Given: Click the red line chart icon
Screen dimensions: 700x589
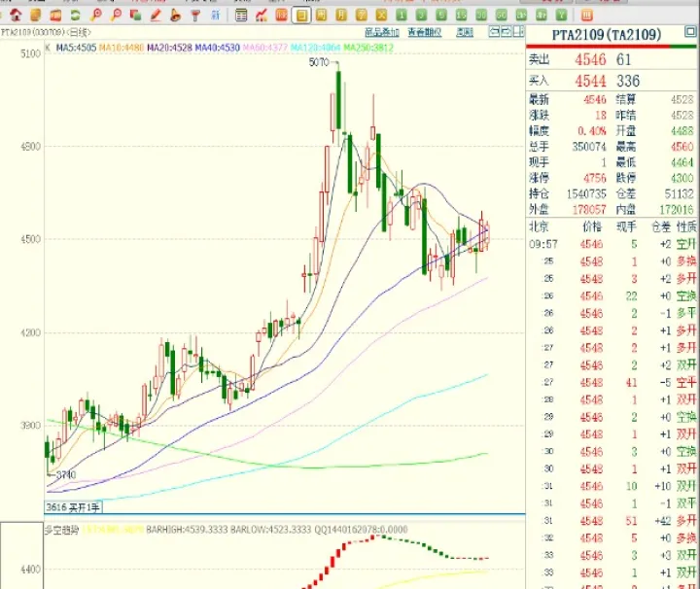Looking at the screenshot, I should click(262, 17).
